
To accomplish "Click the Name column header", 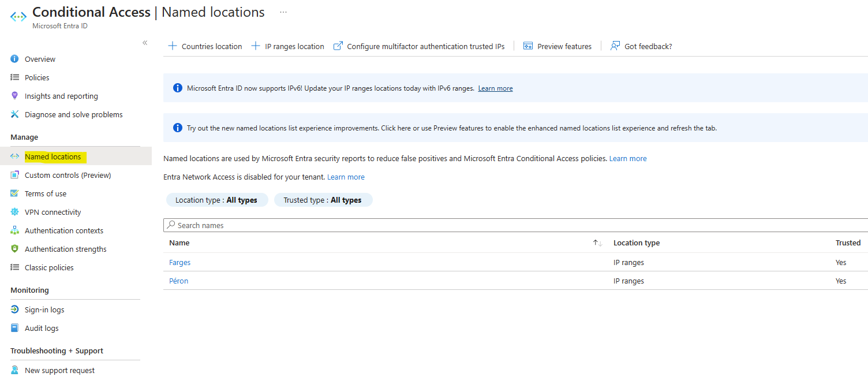I will pyautogui.click(x=179, y=243).
